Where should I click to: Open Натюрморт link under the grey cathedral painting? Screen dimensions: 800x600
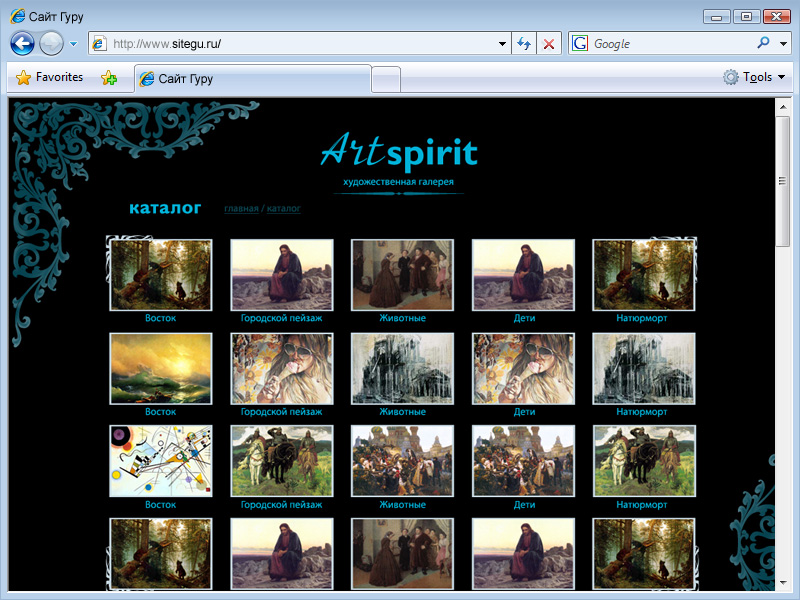pos(642,412)
